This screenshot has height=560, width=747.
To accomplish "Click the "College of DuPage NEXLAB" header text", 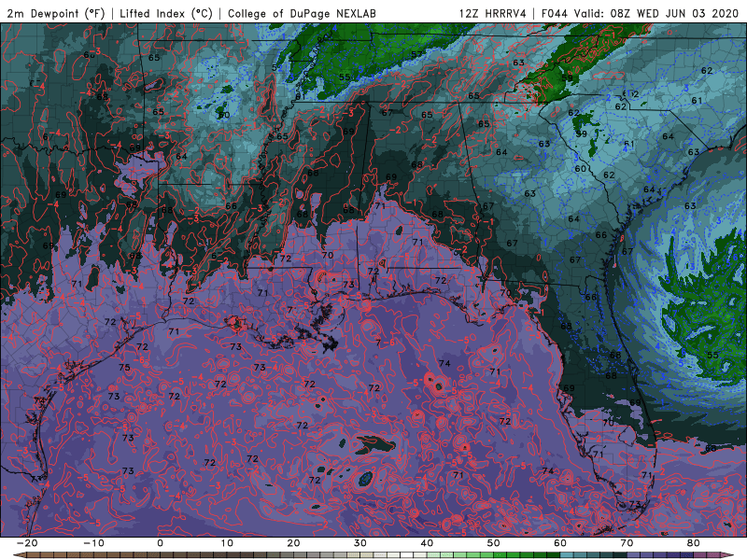I will click(x=302, y=13).
